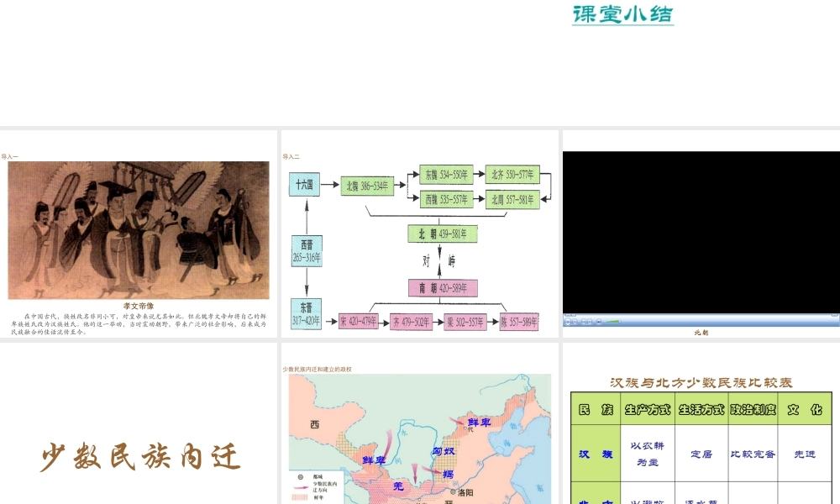The height and width of the screenshot is (504, 840).
Task: Click the 洛阳 city label on the map
Action: point(465,492)
